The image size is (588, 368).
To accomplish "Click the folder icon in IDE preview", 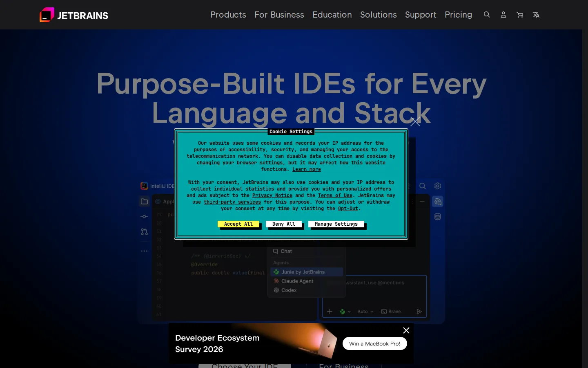I will 144,202.
